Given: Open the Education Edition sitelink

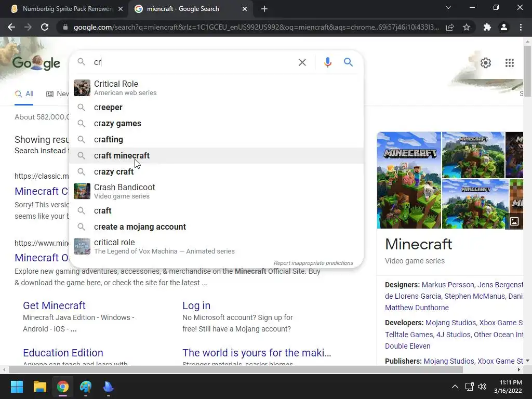Looking at the screenshot, I should tap(63, 353).
